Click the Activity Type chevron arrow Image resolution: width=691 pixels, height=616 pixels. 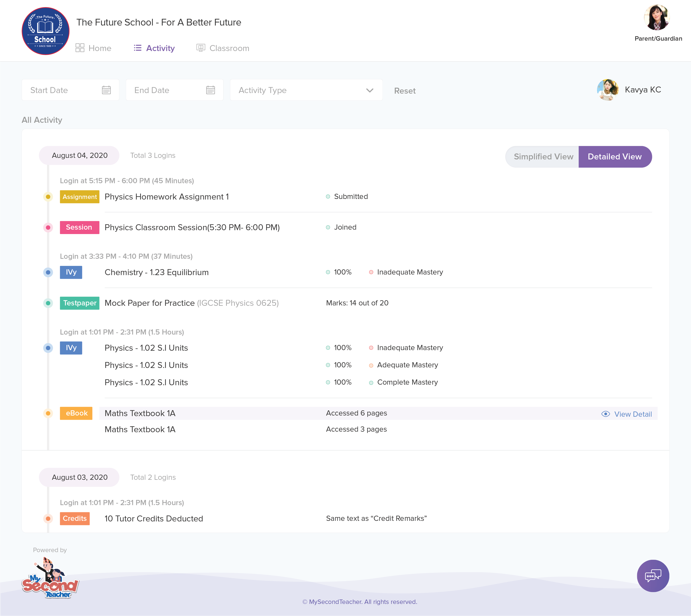click(x=370, y=90)
